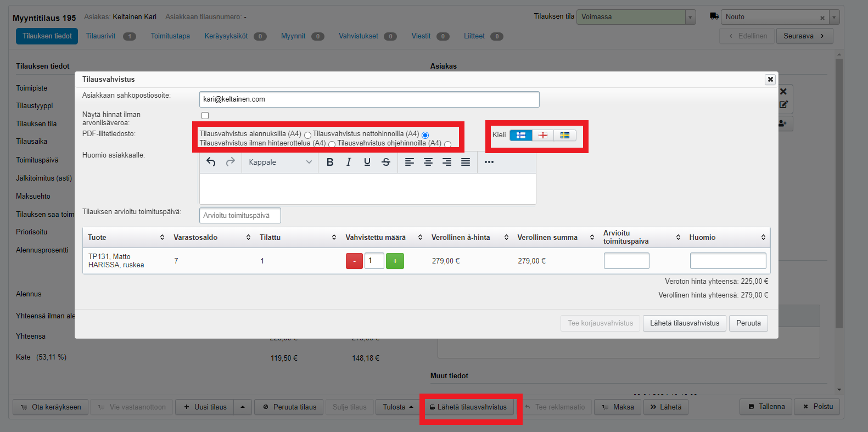
Task: Enable 'Näytä hinnat ilman arvonlisäveroa' checkbox
Action: (205, 115)
